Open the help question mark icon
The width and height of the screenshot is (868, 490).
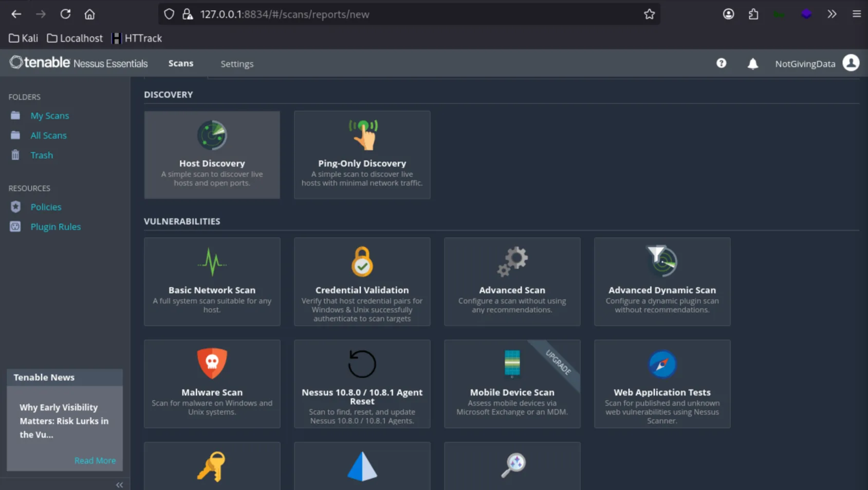click(x=722, y=63)
